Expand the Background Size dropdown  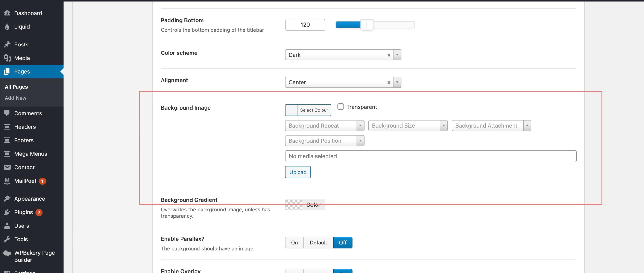[444, 125]
